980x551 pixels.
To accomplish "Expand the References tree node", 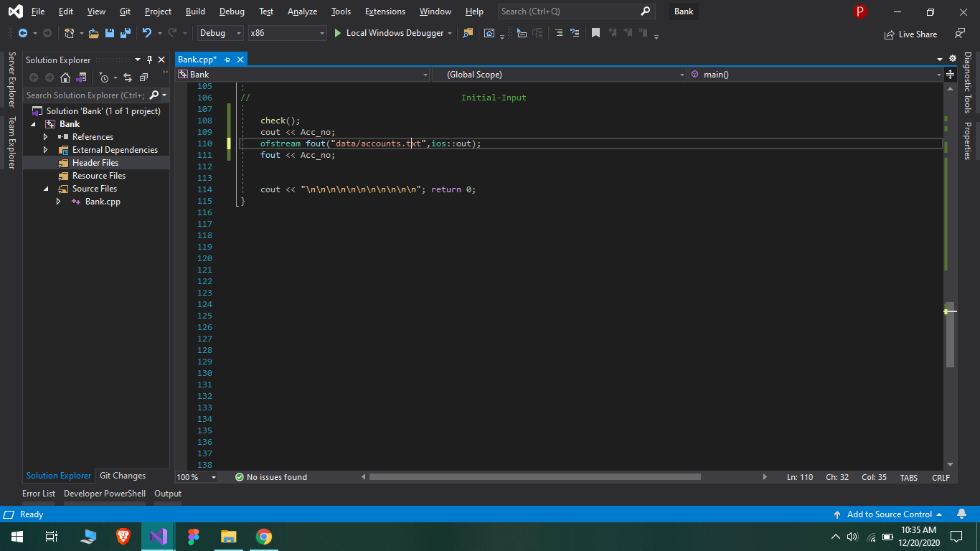I will point(45,137).
